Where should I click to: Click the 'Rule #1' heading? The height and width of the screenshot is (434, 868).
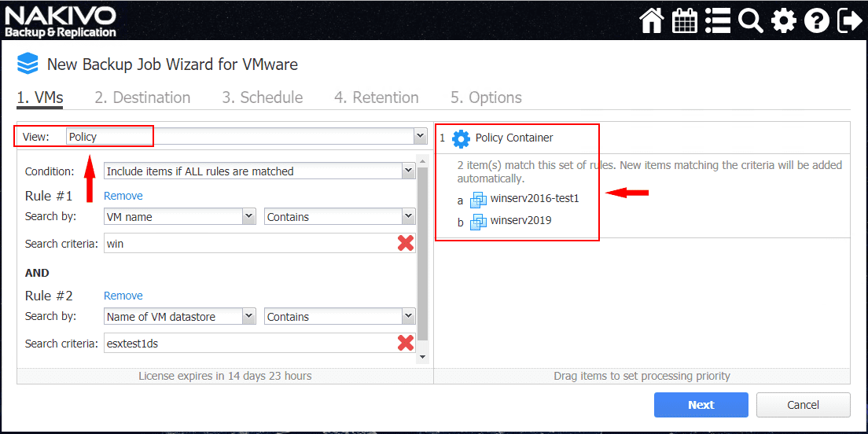(x=49, y=196)
